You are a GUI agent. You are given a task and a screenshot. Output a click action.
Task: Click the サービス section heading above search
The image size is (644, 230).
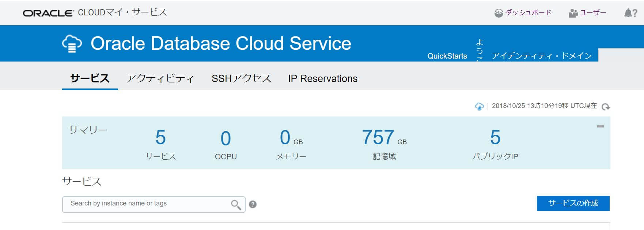[x=82, y=182]
